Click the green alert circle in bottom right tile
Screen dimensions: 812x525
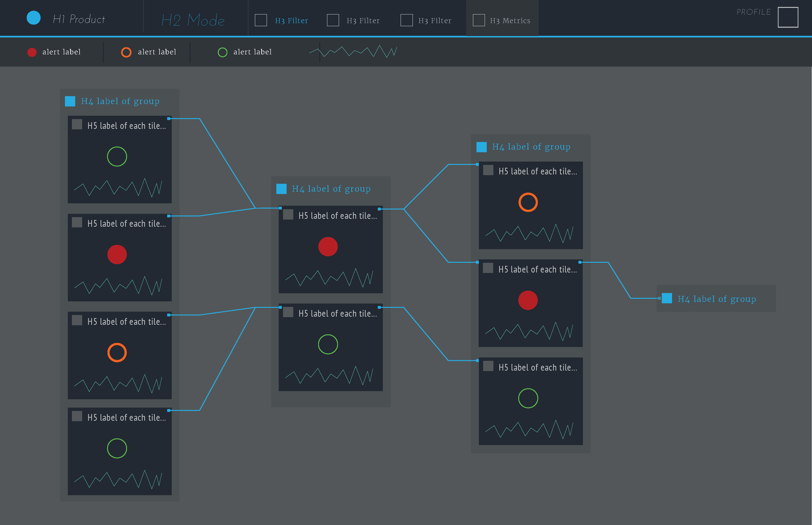click(x=528, y=398)
